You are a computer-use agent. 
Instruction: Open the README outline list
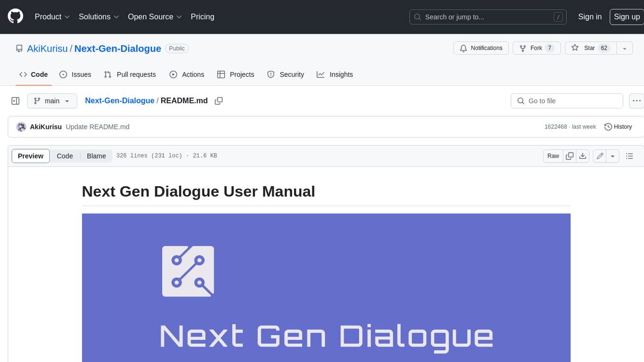(629, 156)
